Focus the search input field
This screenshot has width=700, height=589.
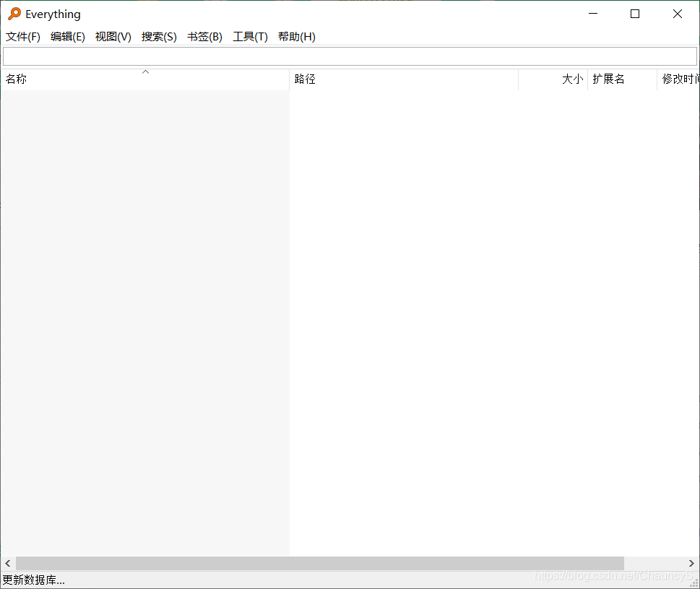(x=350, y=56)
